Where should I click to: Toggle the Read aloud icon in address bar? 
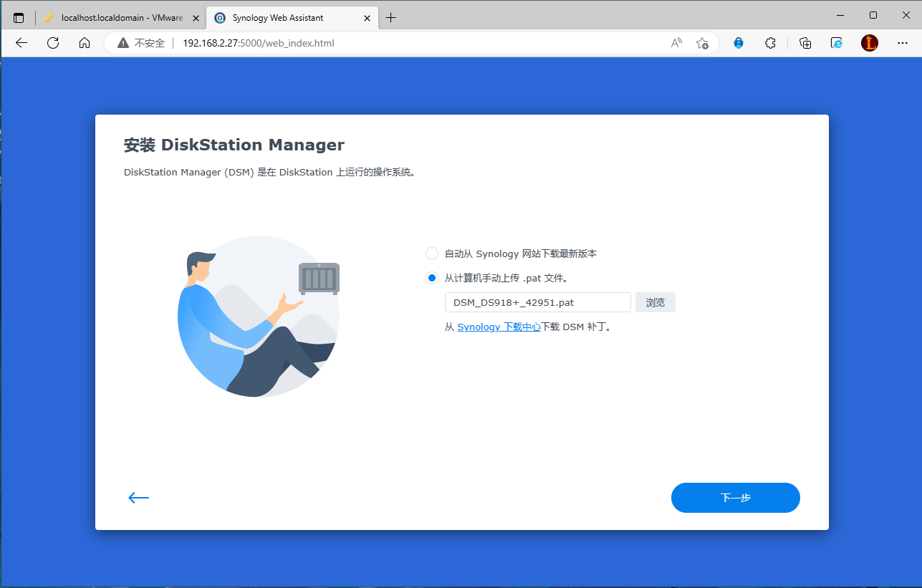tap(676, 43)
